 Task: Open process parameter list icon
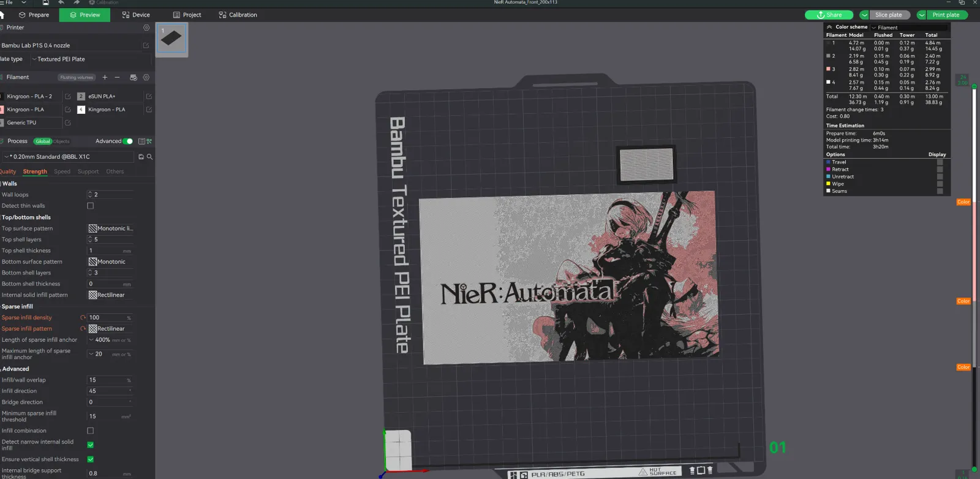141,141
